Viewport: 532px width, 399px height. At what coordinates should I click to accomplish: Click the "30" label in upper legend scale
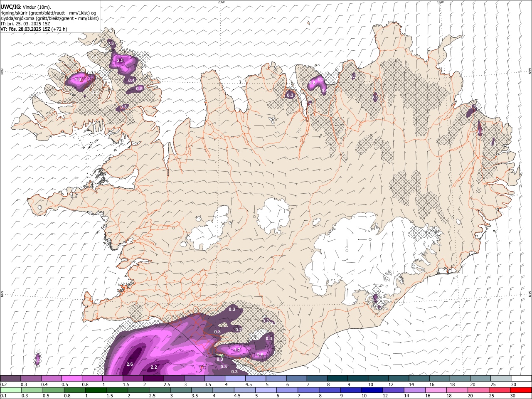click(514, 384)
